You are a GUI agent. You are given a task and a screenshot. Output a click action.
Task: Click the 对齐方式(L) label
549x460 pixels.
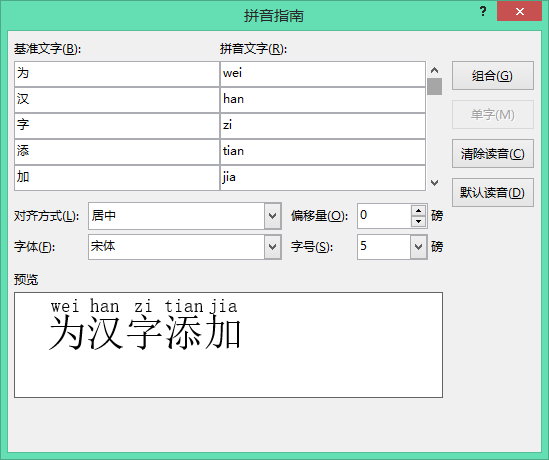(x=46, y=216)
